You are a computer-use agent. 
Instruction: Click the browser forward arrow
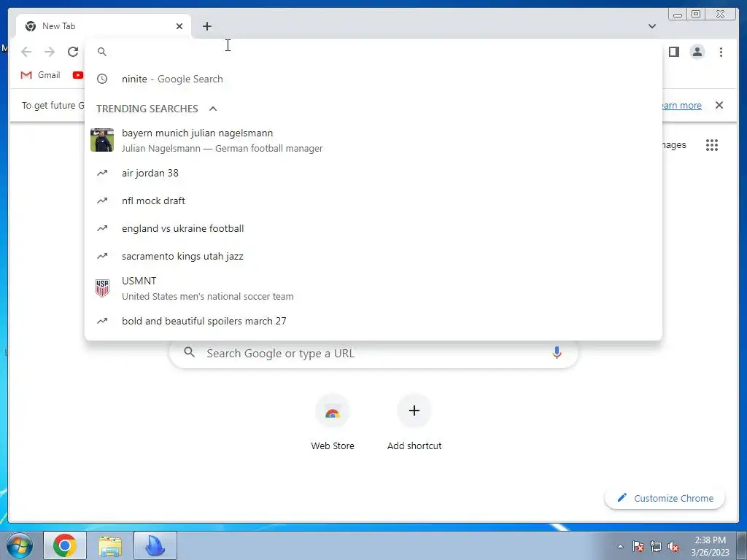coord(50,52)
